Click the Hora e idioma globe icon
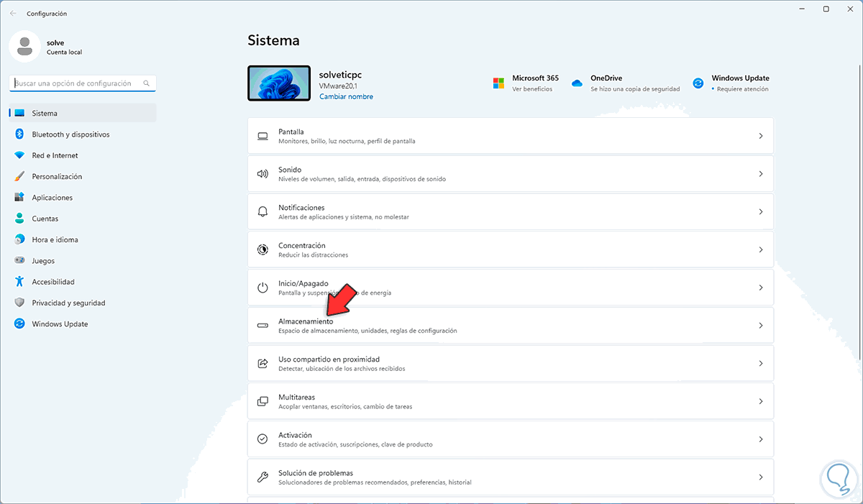The height and width of the screenshot is (504, 863). click(19, 239)
